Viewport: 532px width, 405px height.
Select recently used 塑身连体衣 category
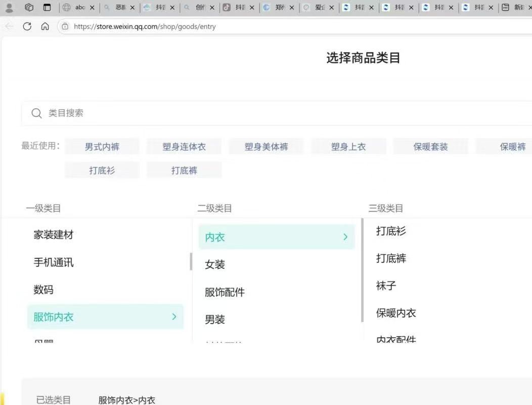tap(184, 147)
